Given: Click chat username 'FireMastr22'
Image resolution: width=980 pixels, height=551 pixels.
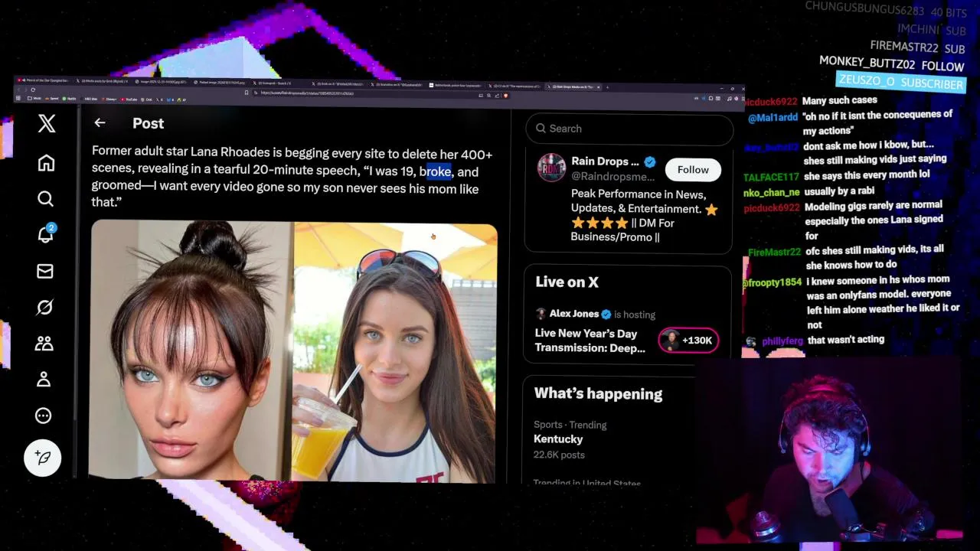Looking at the screenshot, I should click(774, 252).
